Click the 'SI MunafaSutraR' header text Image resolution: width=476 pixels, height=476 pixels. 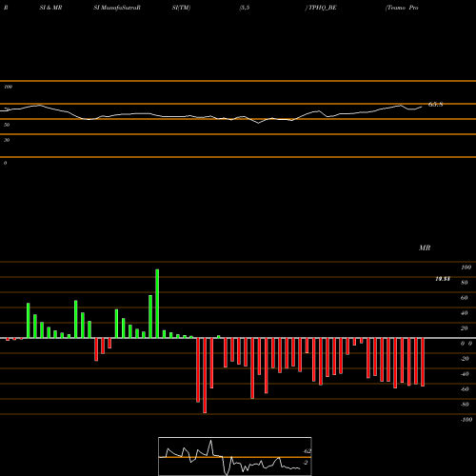[x=117, y=8]
